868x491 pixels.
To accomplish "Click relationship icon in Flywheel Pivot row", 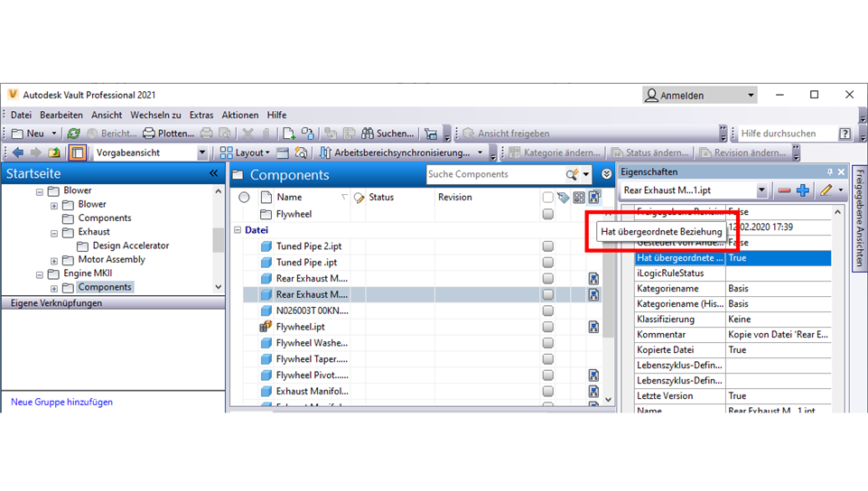I will pos(593,375).
